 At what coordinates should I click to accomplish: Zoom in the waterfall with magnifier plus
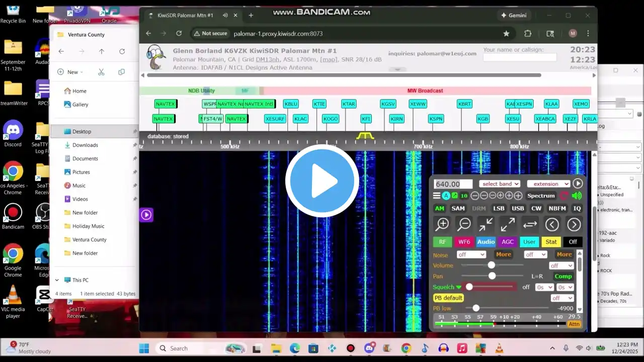[443, 224]
